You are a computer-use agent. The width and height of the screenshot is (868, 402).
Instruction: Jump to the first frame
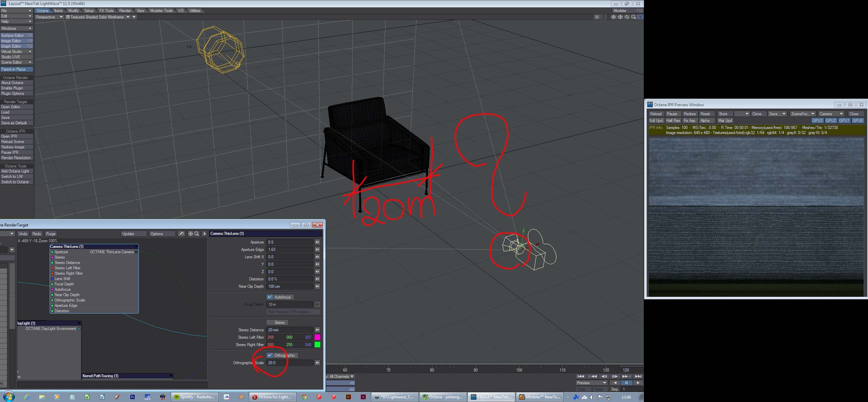[x=581, y=377]
